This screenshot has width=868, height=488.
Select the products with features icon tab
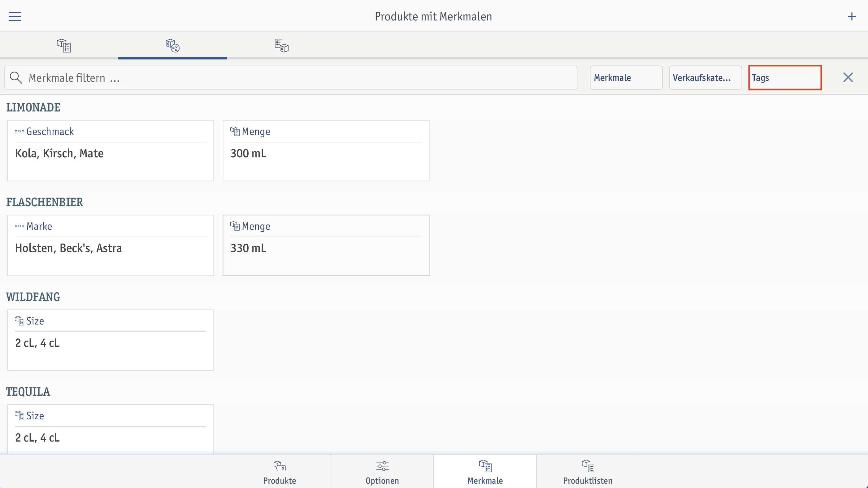coord(172,46)
